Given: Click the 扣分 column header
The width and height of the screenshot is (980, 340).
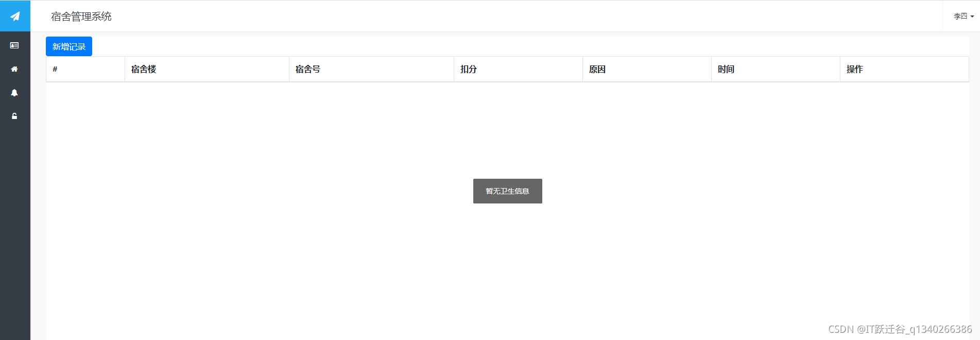Looking at the screenshot, I should click(518, 69).
